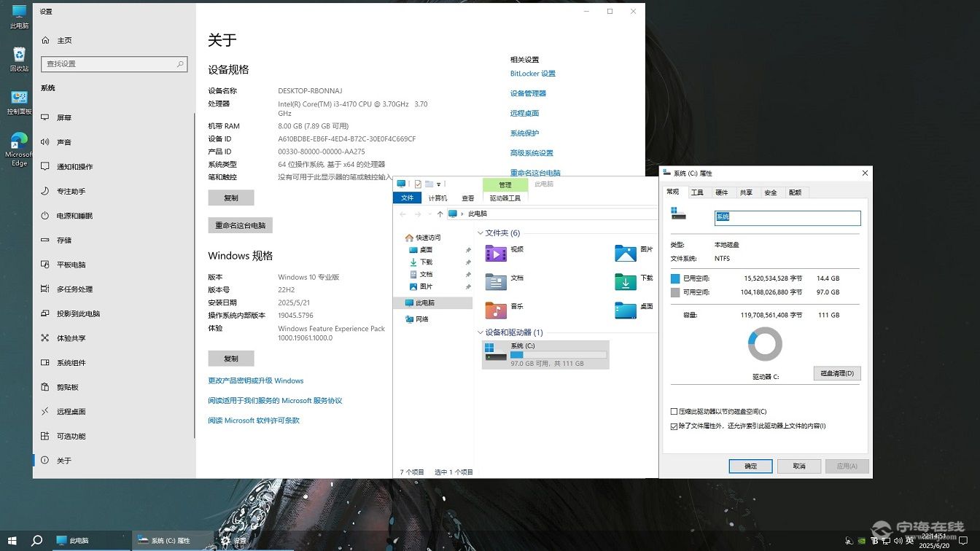Click the drive label field containing 系统
This screenshot has height=551, width=980.
tap(787, 217)
